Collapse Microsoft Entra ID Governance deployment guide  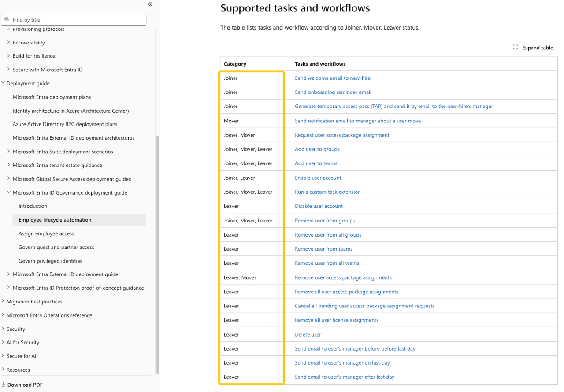[9, 192]
